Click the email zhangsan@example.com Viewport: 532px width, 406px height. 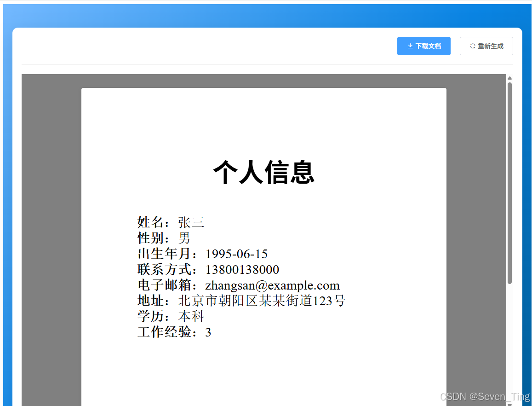pyautogui.click(x=273, y=285)
